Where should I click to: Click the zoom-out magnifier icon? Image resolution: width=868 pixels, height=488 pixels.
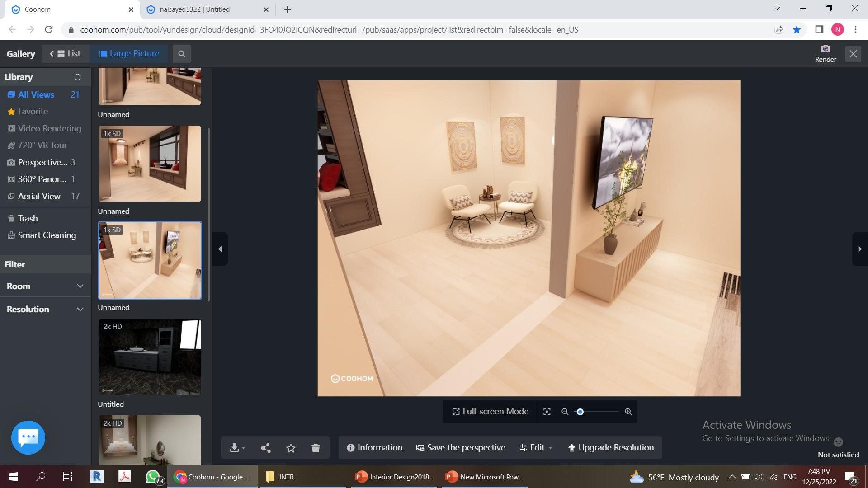[x=565, y=412]
